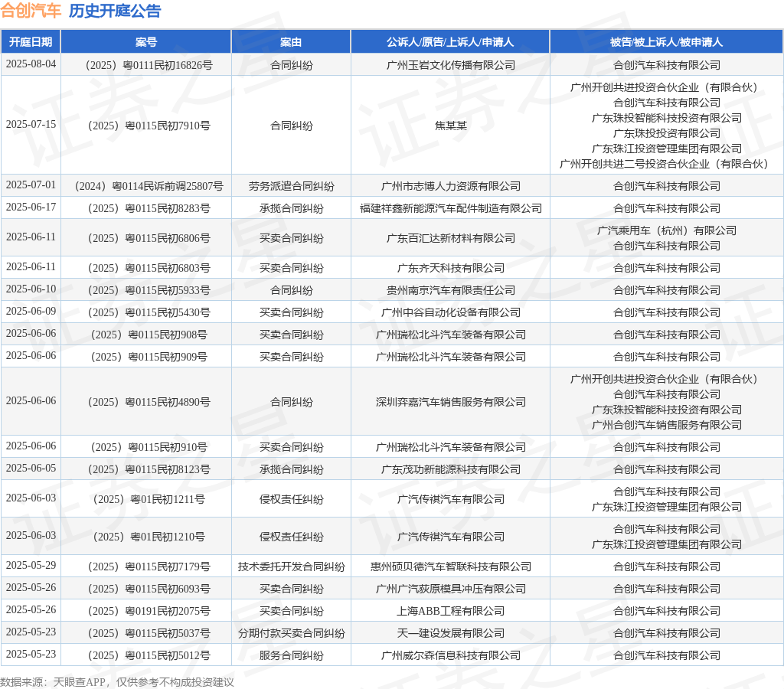Click plaintiff 上海ABB工程有限公司
784x689 pixels.
pos(450,611)
